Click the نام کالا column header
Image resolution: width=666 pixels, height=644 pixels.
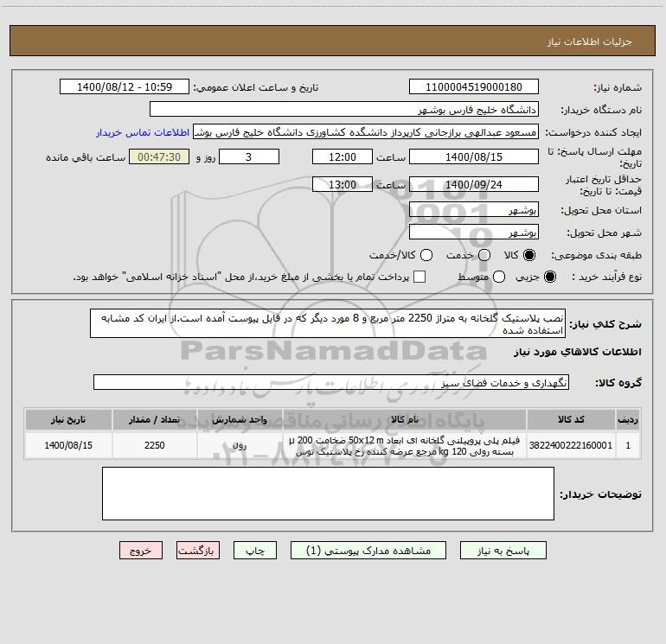tap(405, 419)
